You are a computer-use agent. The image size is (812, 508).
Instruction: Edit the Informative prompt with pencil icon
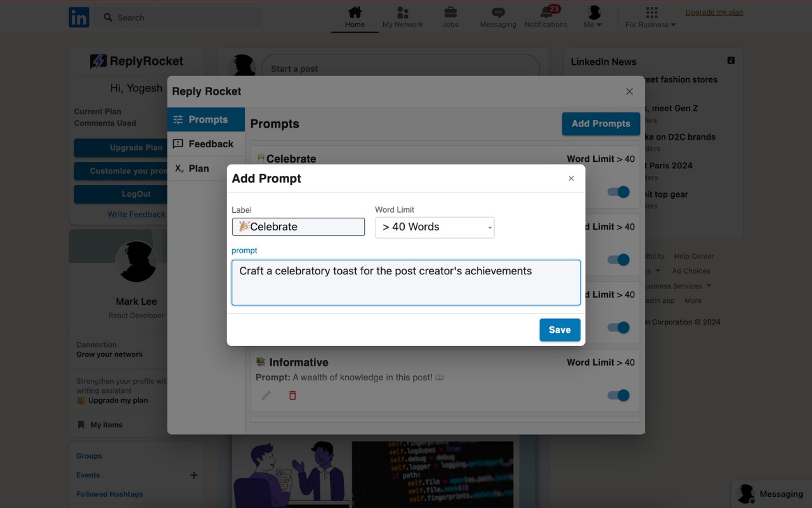point(266,396)
